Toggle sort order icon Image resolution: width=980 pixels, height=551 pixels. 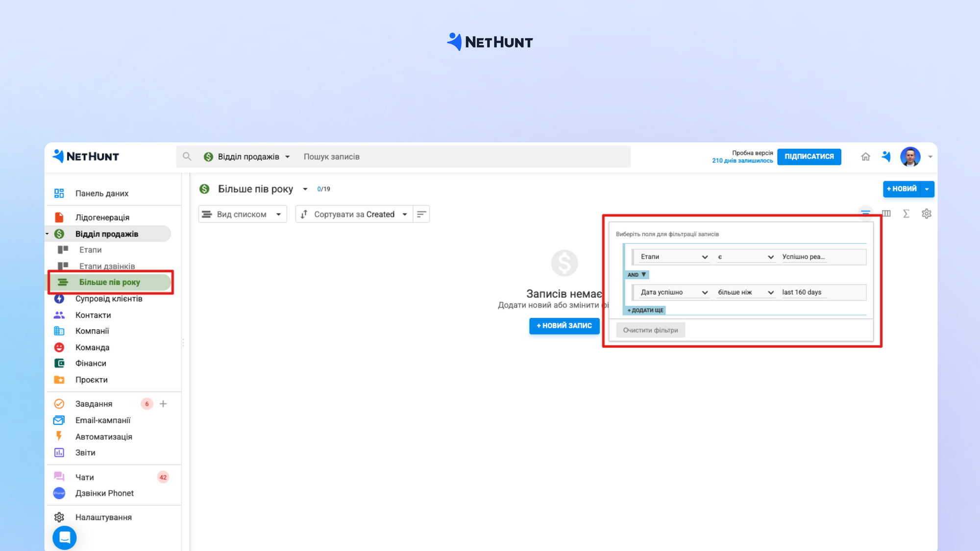coord(421,214)
